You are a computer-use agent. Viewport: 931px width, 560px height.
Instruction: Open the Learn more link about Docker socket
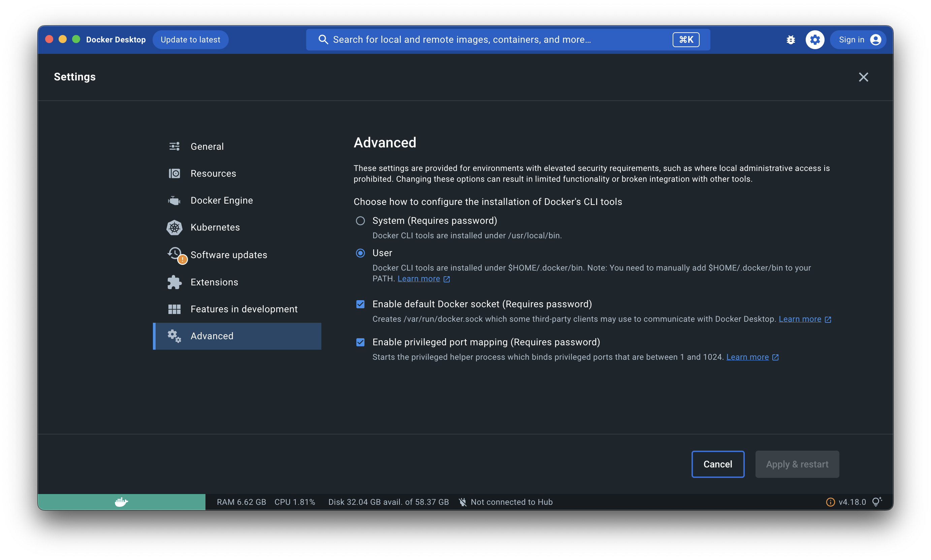click(800, 319)
